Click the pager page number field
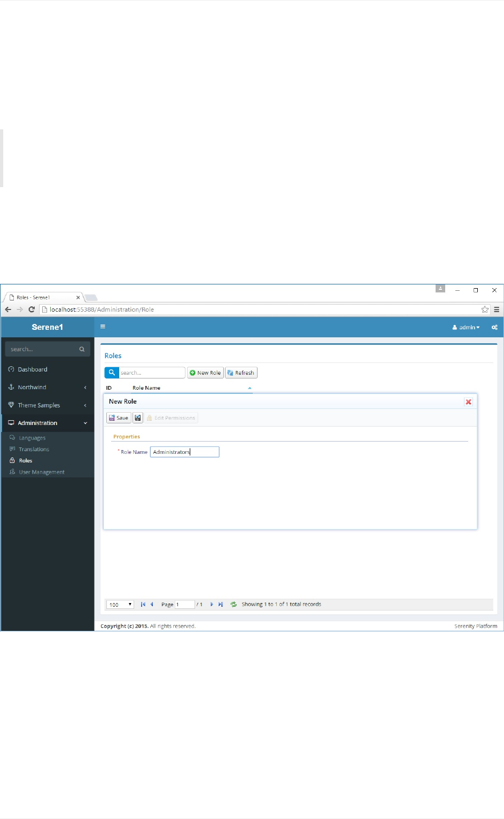This screenshot has height=819, width=504. pos(184,605)
